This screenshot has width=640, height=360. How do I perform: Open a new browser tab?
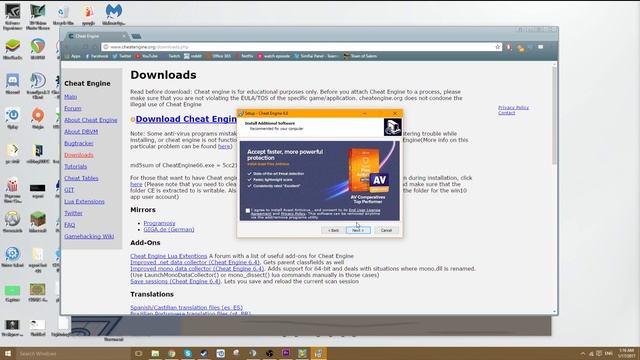pos(137,36)
